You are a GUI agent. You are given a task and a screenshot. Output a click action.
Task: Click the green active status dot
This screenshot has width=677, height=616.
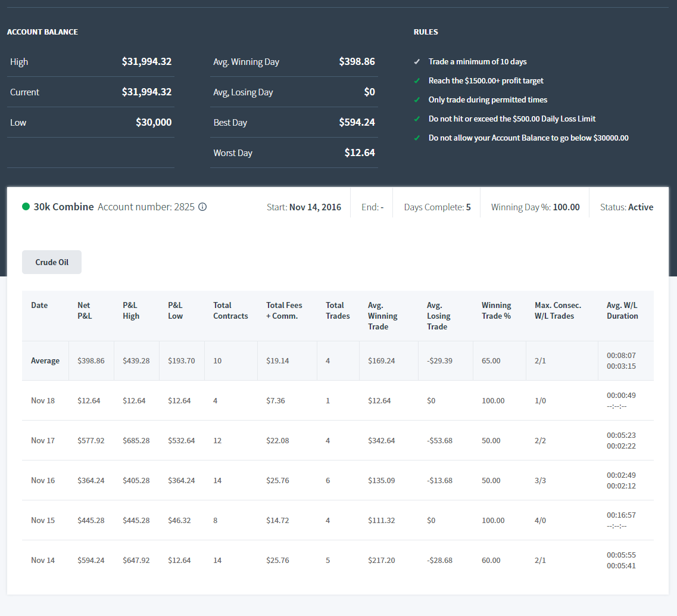click(26, 207)
